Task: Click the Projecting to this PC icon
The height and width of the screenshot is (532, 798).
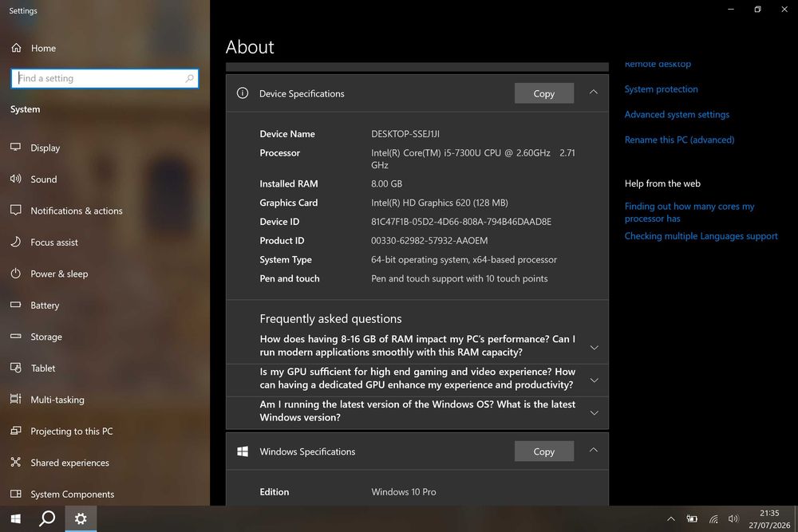Action: pos(16,431)
